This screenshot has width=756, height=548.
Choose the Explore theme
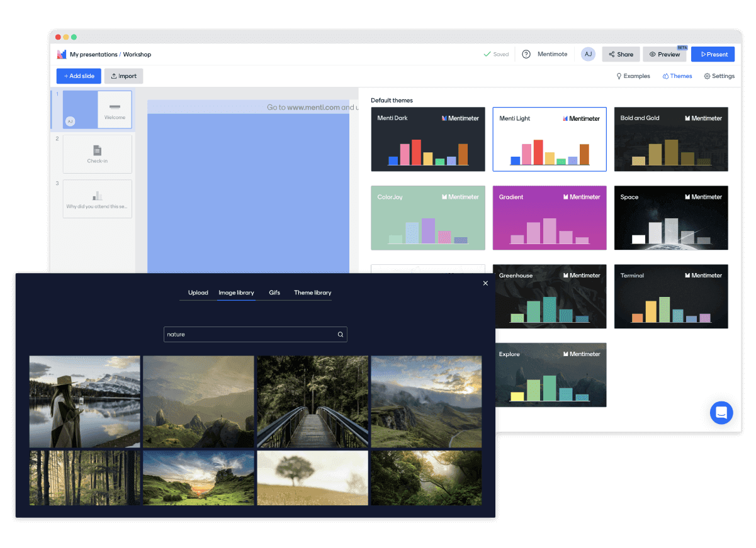(551, 375)
